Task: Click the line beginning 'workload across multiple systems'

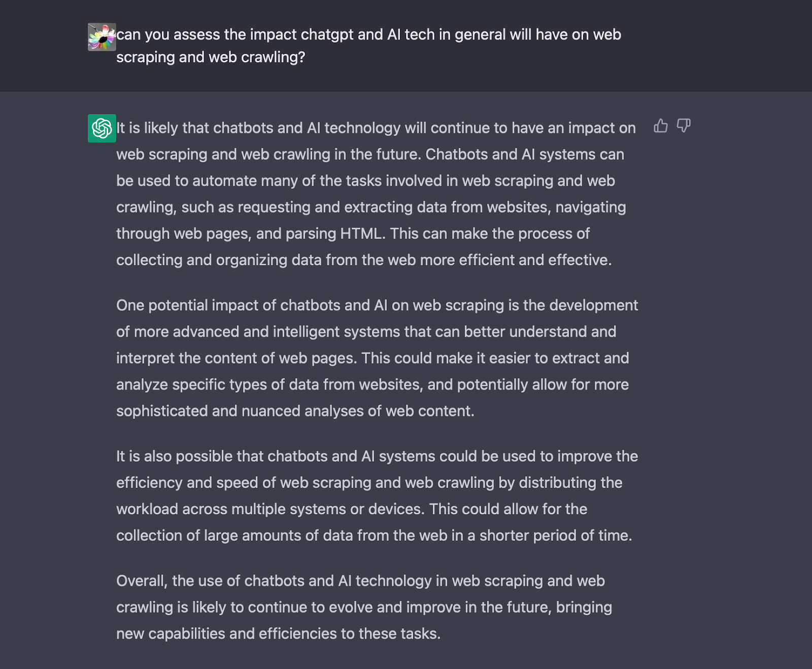Action: [352, 509]
